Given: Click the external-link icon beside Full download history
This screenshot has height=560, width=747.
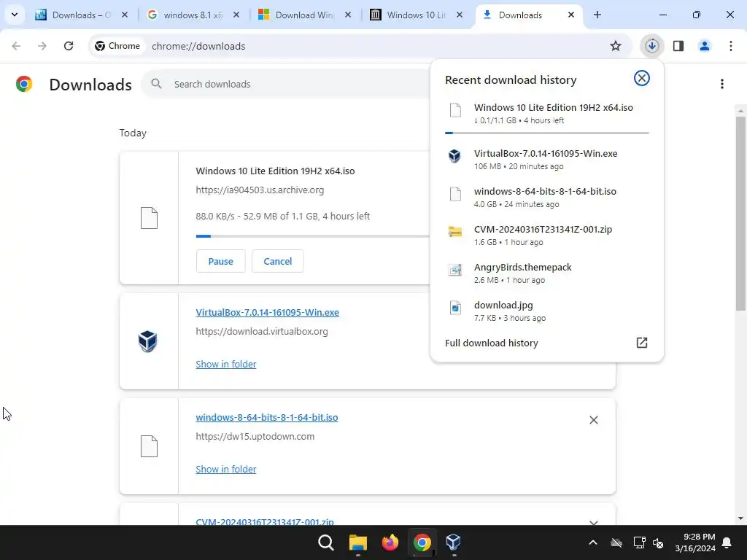Looking at the screenshot, I should [642, 343].
